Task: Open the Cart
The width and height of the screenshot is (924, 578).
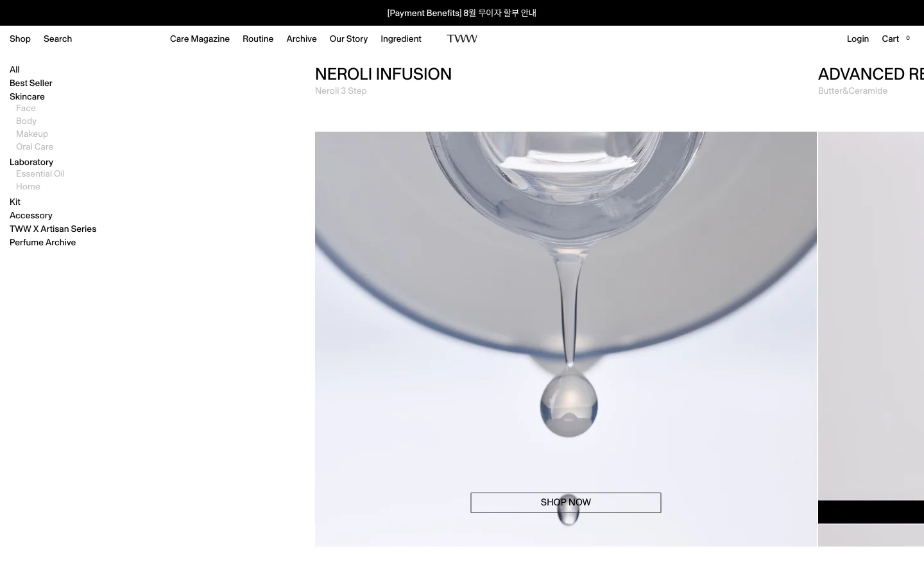Action: pyautogui.click(x=890, y=39)
